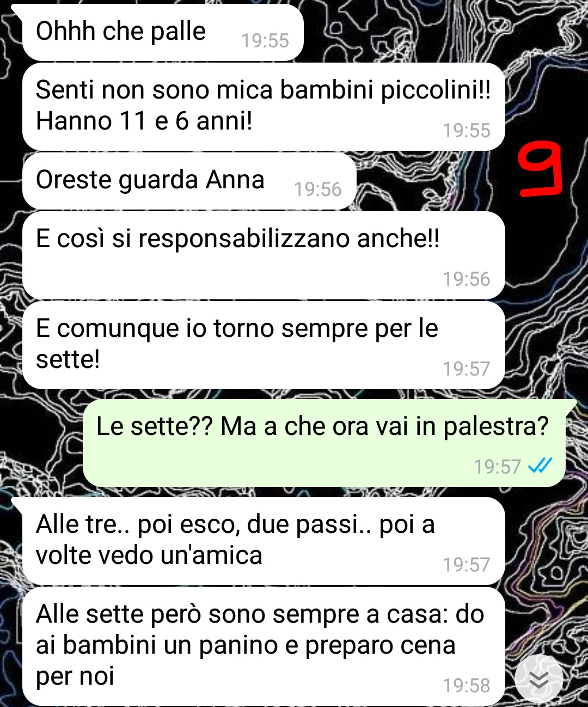Tap the text 'per noi' in last bubble
Viewport: 588px width, 707px height.
click(75, 677)
